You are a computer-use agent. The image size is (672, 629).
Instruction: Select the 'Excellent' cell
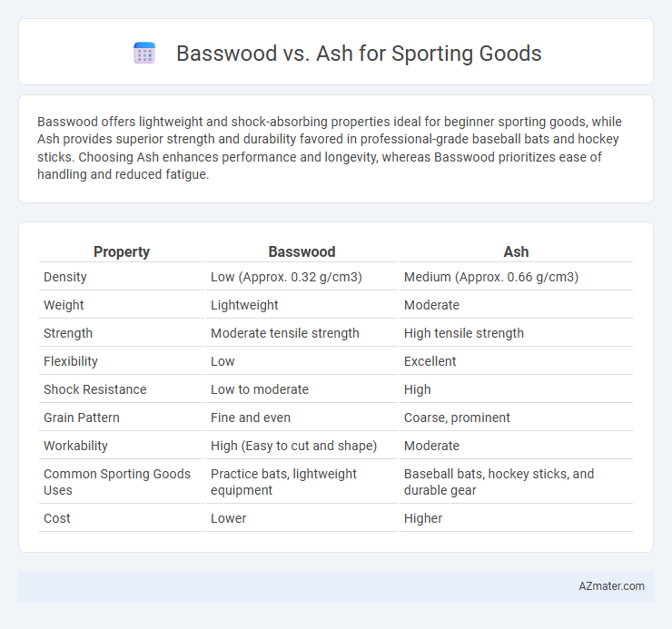[x=430, y=361]
